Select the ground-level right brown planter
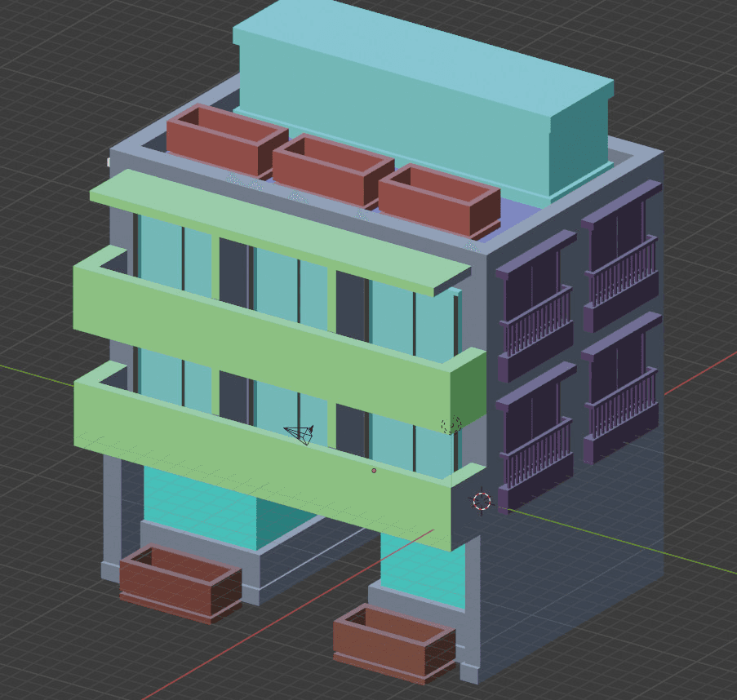 [x=393, y=645]
